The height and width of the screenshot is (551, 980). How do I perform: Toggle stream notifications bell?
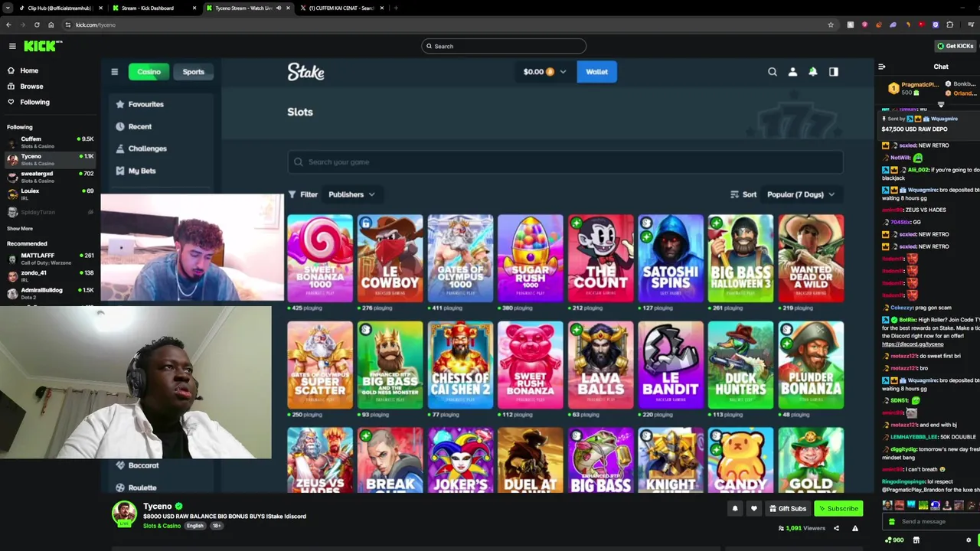click(x=735, y=508)
